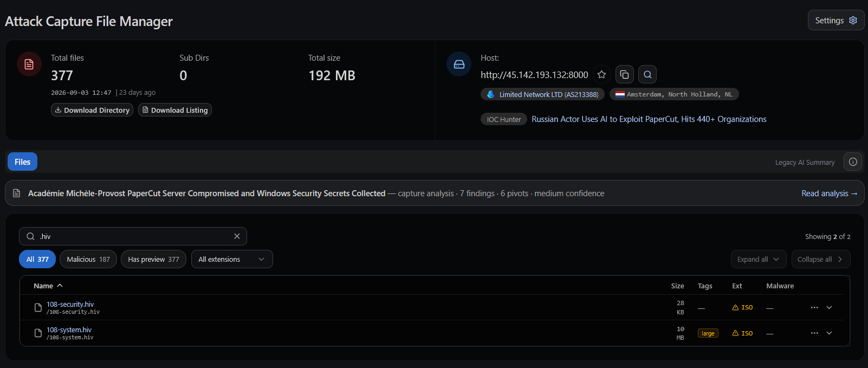
Task: Search the host address icon
Action: click(x=647, y=75)
